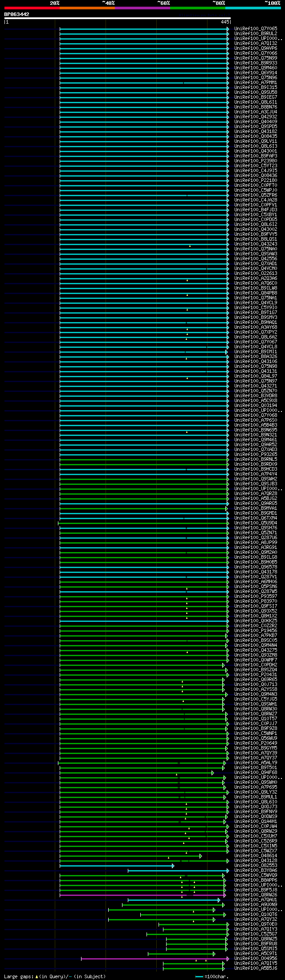Click the green ~80% identity legend segment
Screen dimensions: 285x980
coord(198,8)
